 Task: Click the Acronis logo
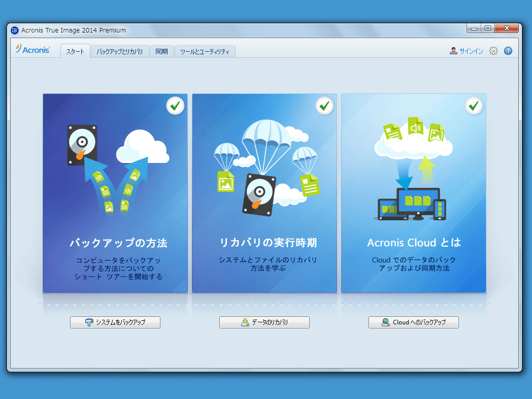33,49
